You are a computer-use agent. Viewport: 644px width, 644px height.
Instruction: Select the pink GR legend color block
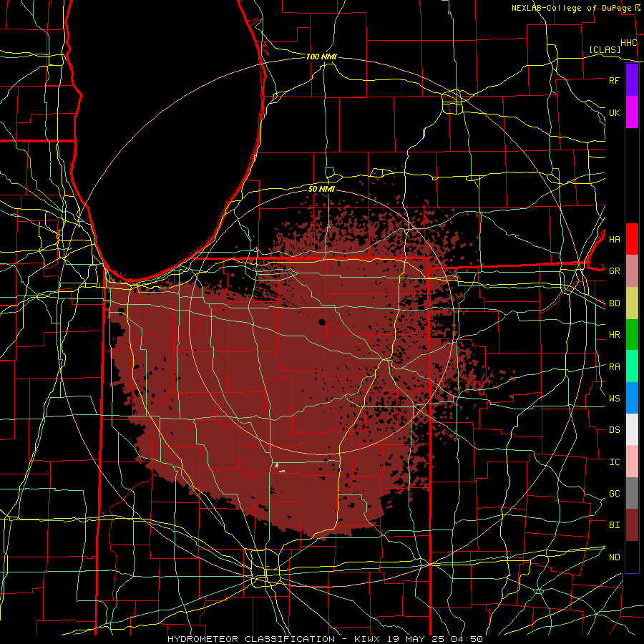click(632, 271)
